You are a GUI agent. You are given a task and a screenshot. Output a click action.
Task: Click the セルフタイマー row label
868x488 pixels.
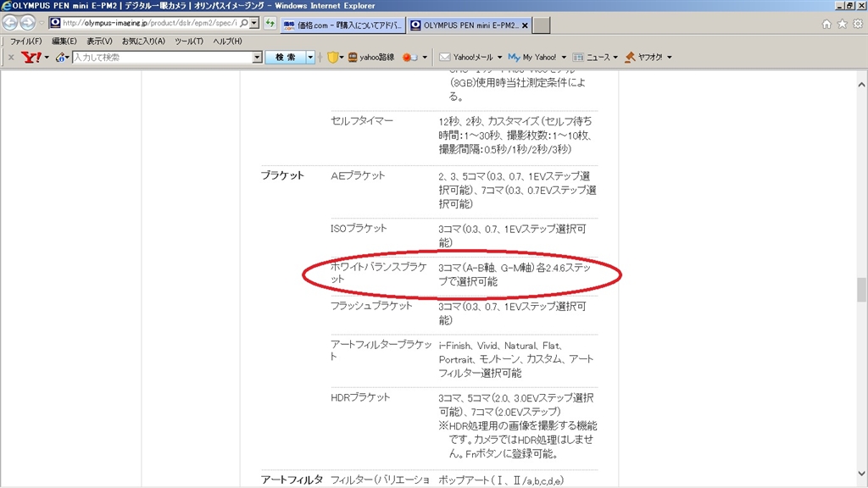coord(362,120)
